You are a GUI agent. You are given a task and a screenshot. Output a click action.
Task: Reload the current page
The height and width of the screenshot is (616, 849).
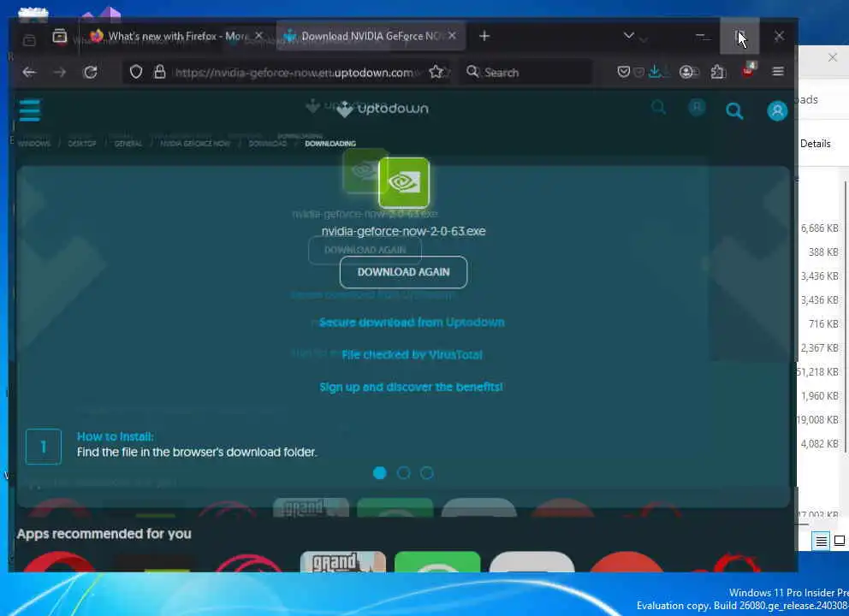coord(91,72)
